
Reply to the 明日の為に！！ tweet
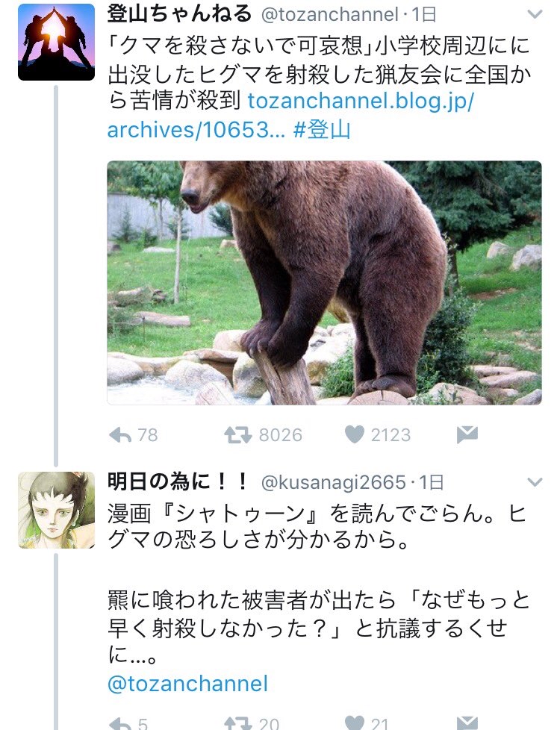pyautogui.click(x=120, y=723)
